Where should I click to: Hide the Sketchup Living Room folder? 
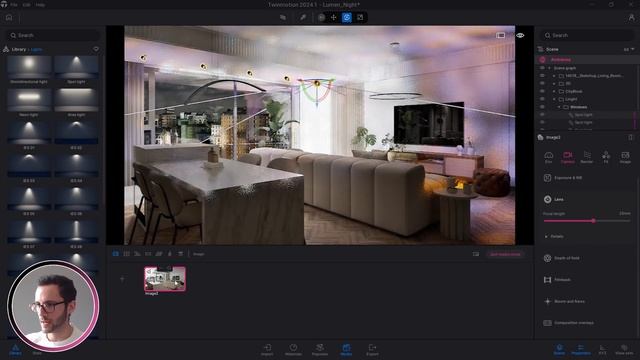[542, 76]
